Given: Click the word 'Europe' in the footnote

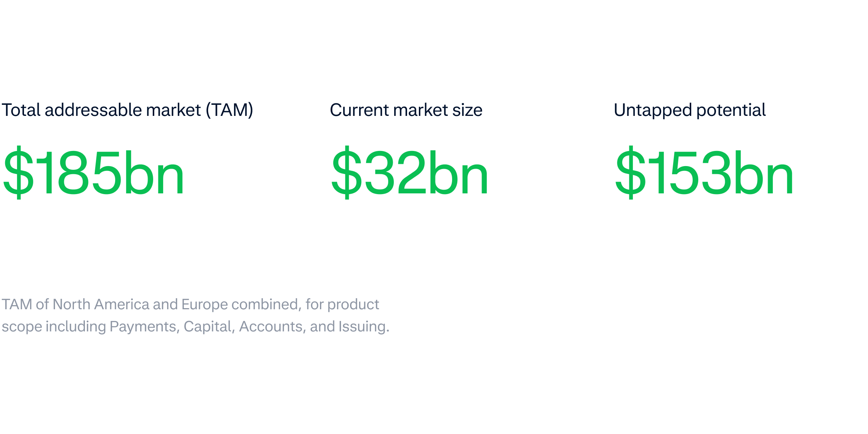Looking at the screenshot, I should (204, 304).
